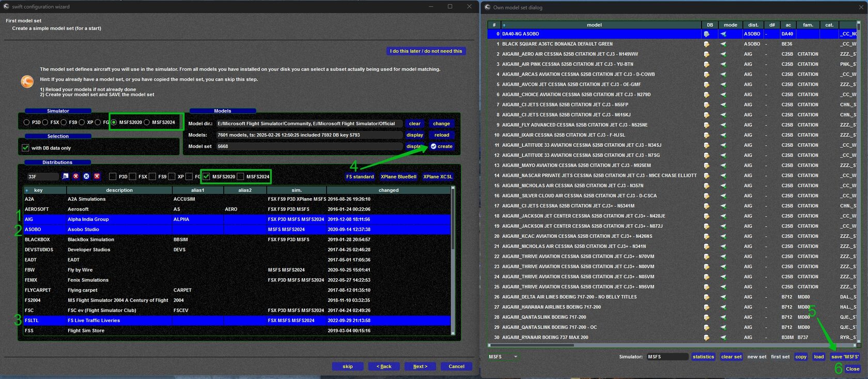Click the DB icon in the Ixair F-HJSL row
Viewport: 868px width, 379px height.
[x=706, y=135]
